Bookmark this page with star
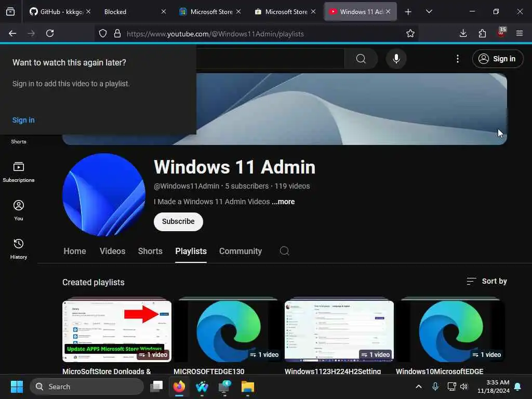The image size is (532, 399). click(410, 34)
